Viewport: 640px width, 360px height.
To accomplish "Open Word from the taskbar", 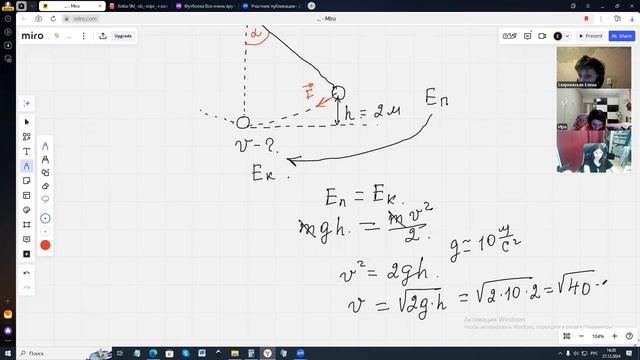I will (x=202, y=353).
